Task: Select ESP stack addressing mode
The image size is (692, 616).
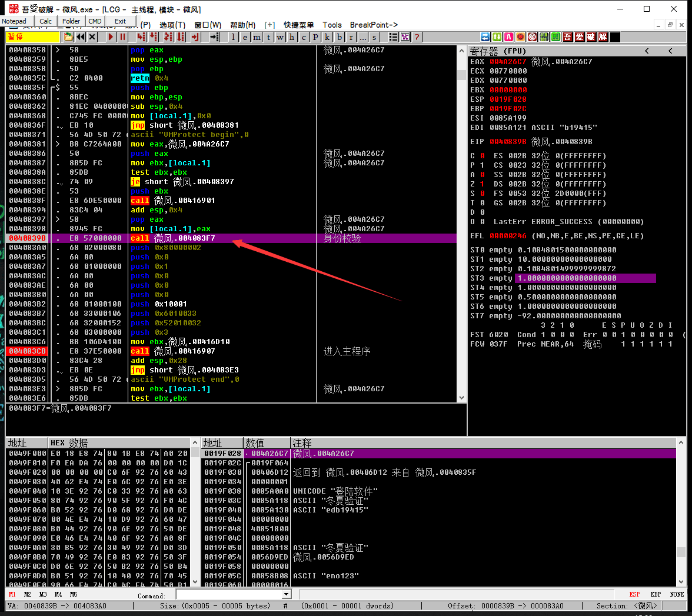Action: [x=634, y=594]
